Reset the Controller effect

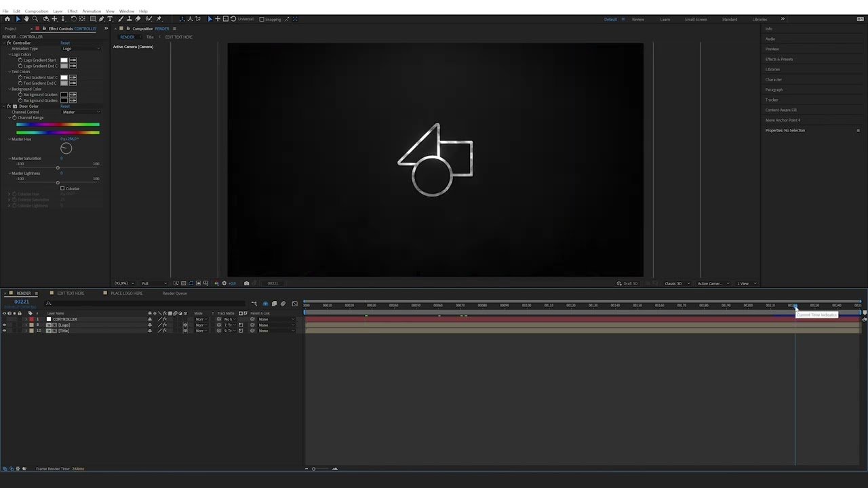[65, 43]
